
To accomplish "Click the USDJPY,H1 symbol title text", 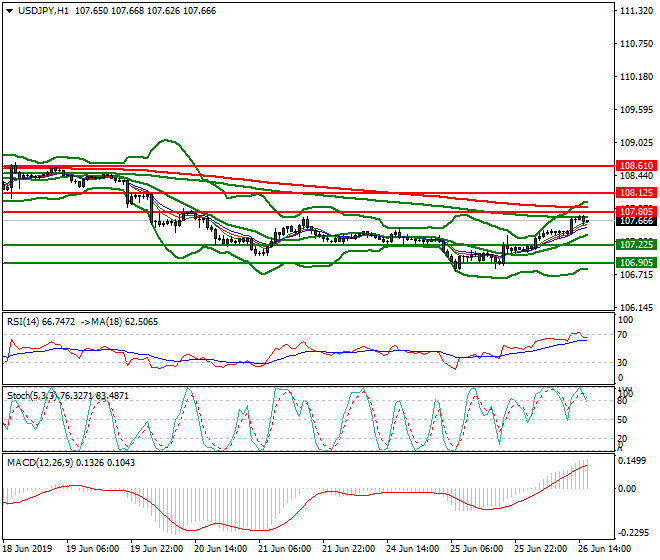I will point(43,11).
